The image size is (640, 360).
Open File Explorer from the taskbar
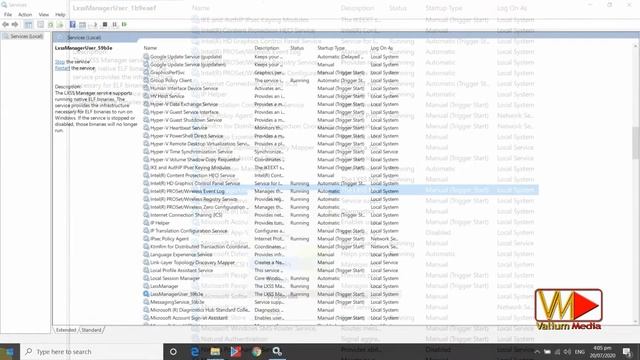(215, 351)
